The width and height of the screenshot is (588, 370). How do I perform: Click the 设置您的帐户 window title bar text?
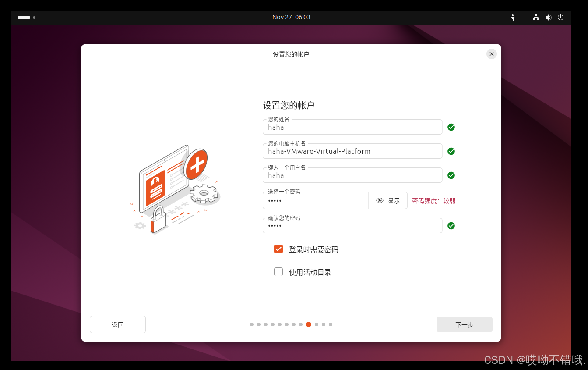click(291, 54)
